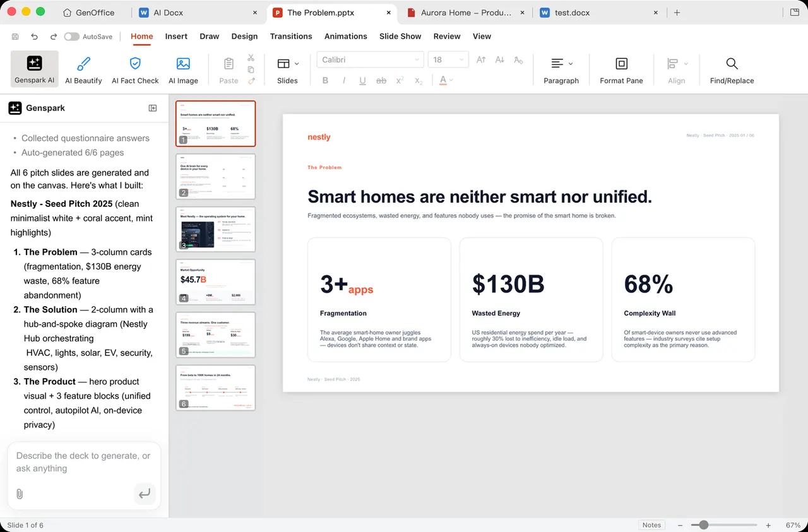
Task: Open the Animations ribbon tab
Action: (x=346, y=37)
